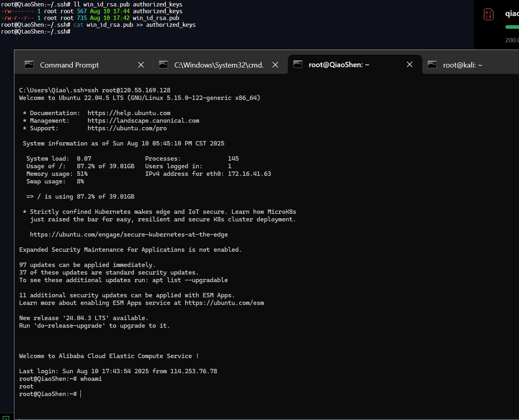Open the landscape.canonical.com management link
Screen dimensions: 519x420
143,121
